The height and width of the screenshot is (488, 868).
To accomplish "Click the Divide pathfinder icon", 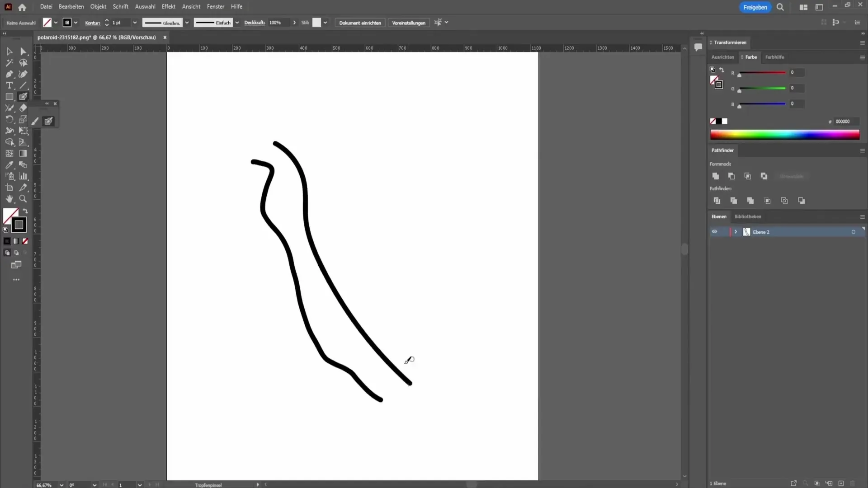I will 717,201.
